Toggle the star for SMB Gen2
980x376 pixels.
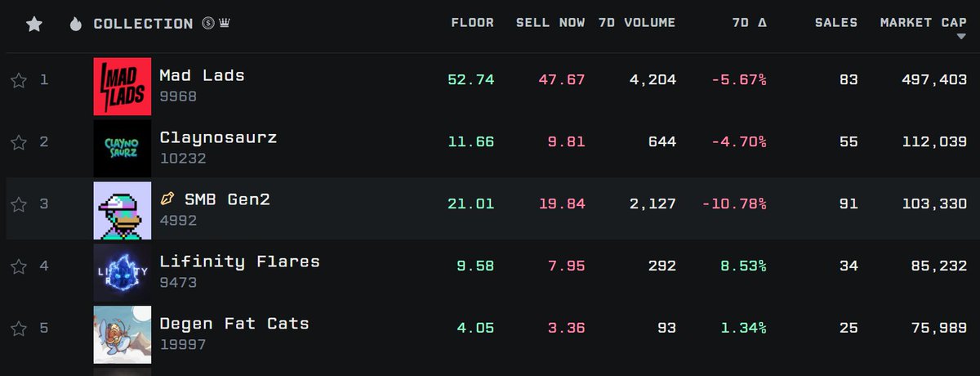point(19,204)
